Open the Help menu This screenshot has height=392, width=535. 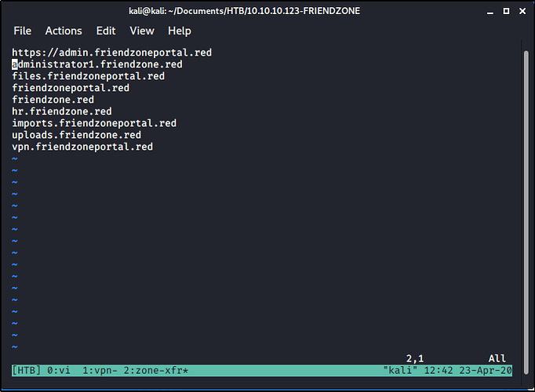179,31
